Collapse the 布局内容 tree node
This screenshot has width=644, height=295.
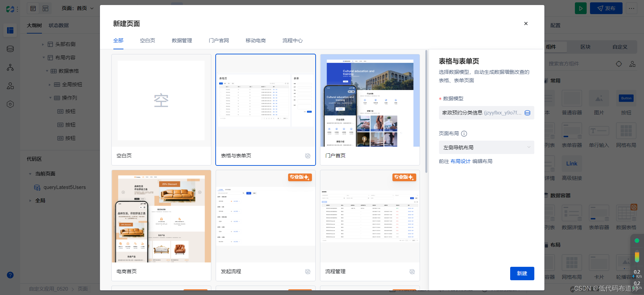coord(43,58)
